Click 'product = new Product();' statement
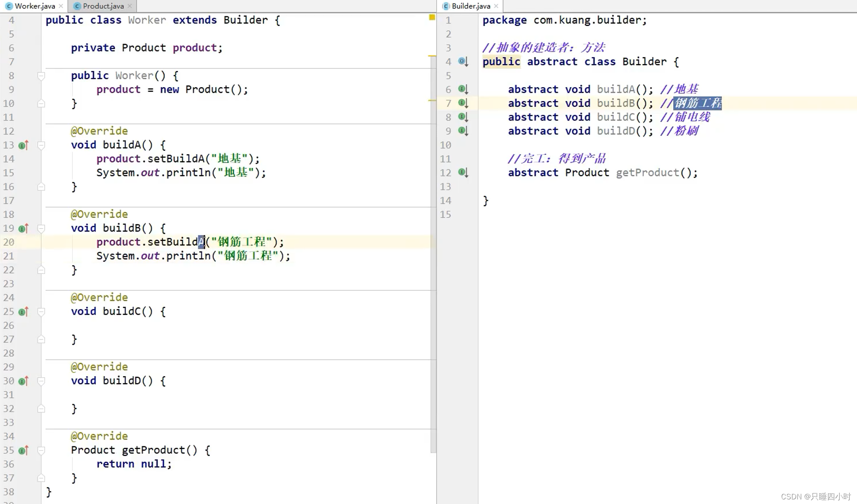 172,89
